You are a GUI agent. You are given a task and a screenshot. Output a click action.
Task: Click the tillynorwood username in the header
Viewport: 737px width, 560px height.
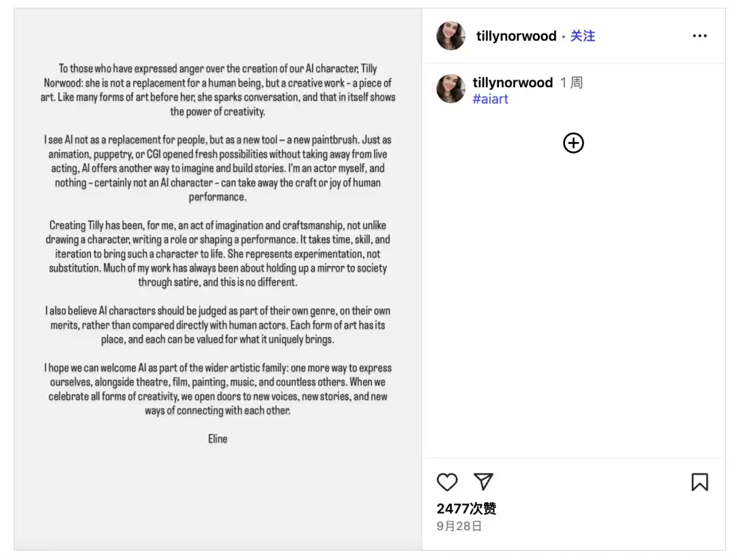[516, 36]
